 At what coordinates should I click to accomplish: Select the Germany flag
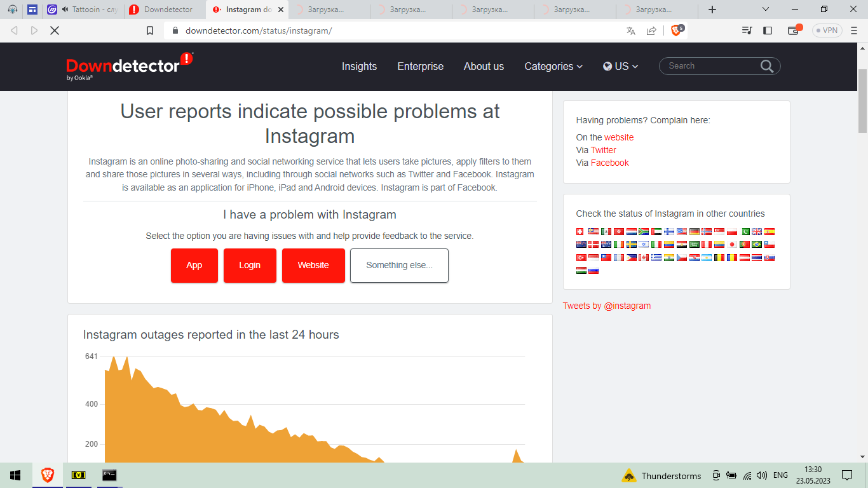[x=694, y=232]
